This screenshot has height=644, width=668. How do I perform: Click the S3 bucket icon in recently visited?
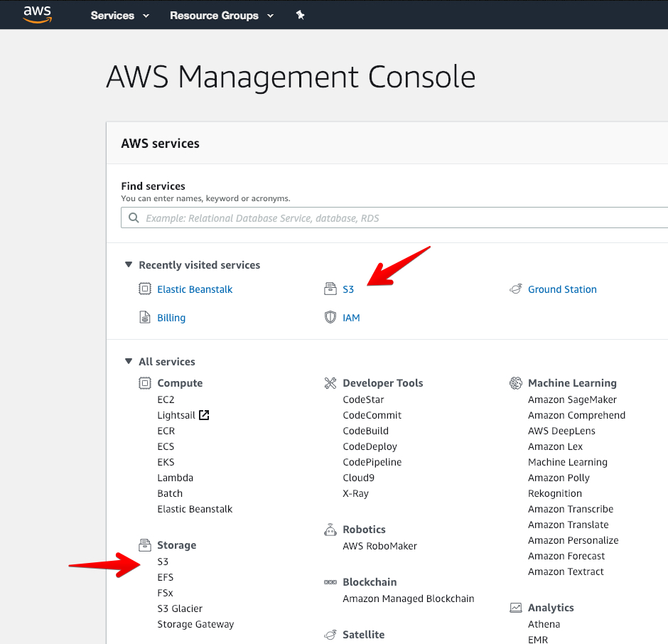(x=330, y=289)
